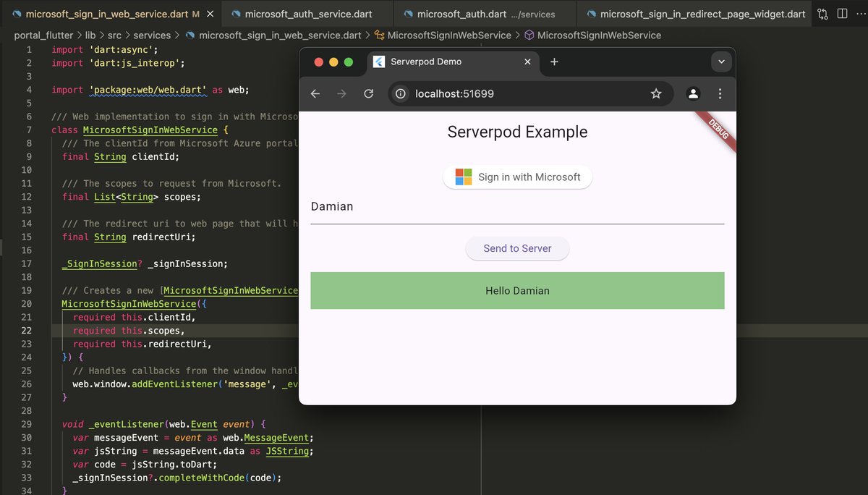Select the Serverpod Demo tab in Chrome
Image resolution: width=868 pixels, height=495 pixels.
454,62
